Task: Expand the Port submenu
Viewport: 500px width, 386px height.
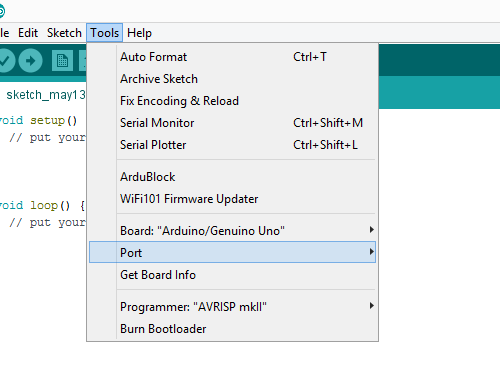Action: [x=232, y=252]
